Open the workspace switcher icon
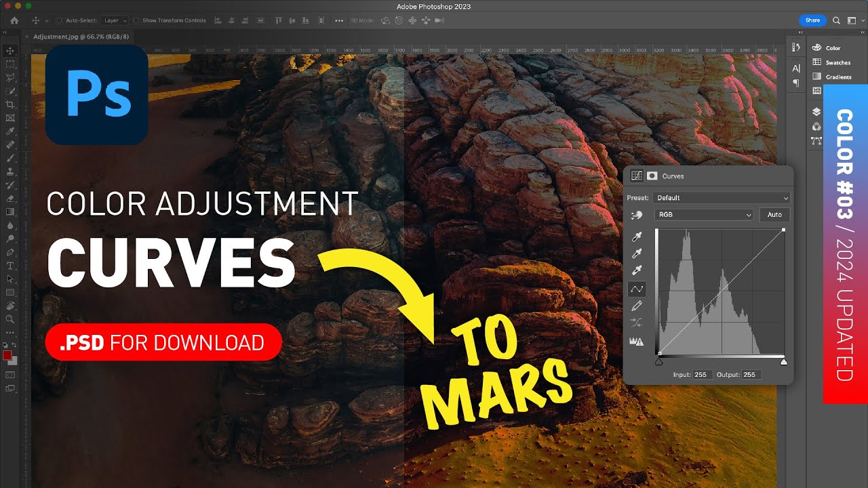Image resolution: width=868 pixels, height=488 pixels. pyautogui.click(x=853, y=20)
